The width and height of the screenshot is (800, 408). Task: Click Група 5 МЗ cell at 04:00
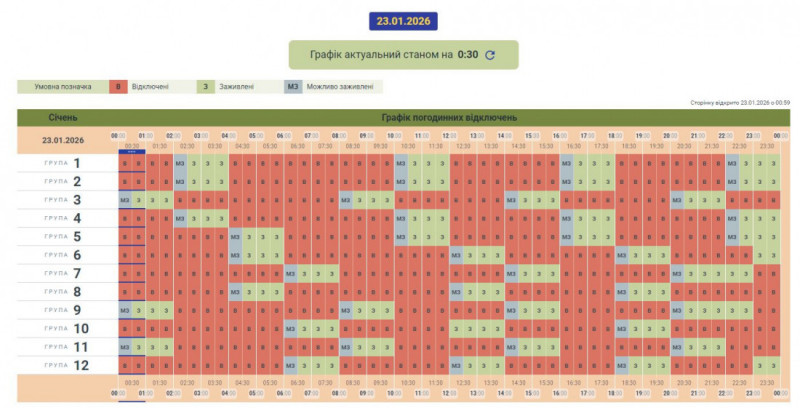236,237
